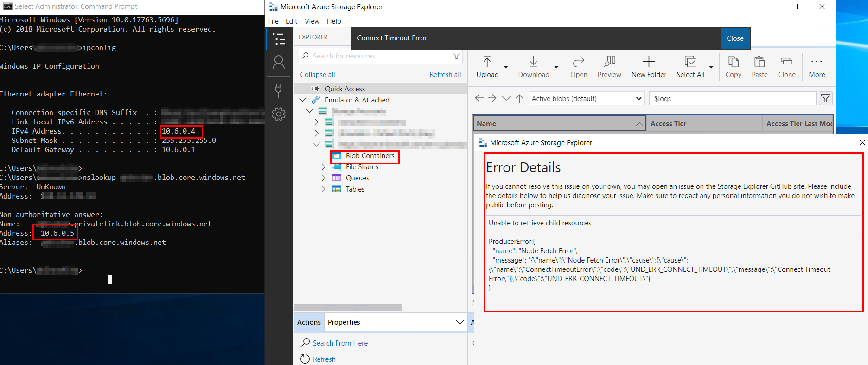
Task: Click the explorer tree horizontal scrollbar
Action: click(x=348, y=308)
